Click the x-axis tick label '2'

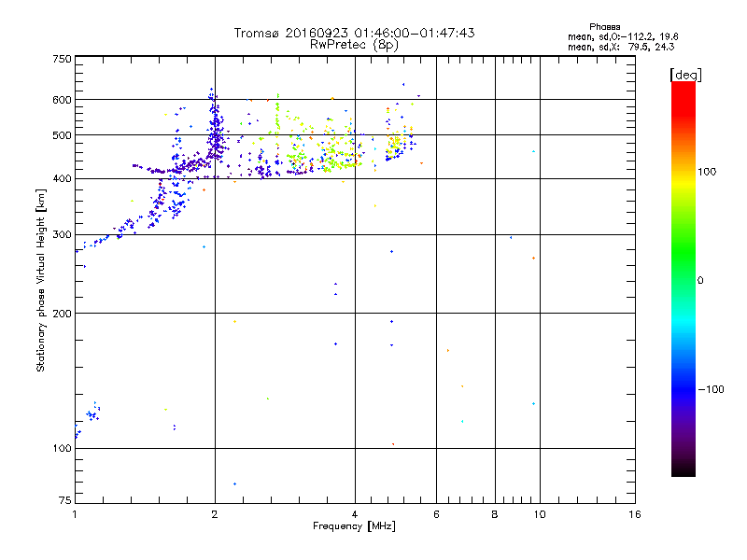point(215,514)
